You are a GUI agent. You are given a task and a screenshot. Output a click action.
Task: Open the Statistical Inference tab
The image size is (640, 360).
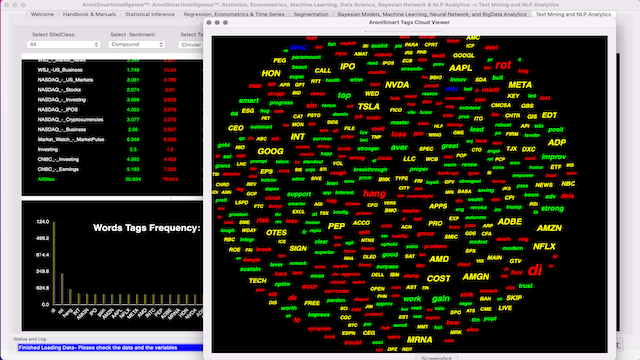click(x=150, y=14)
